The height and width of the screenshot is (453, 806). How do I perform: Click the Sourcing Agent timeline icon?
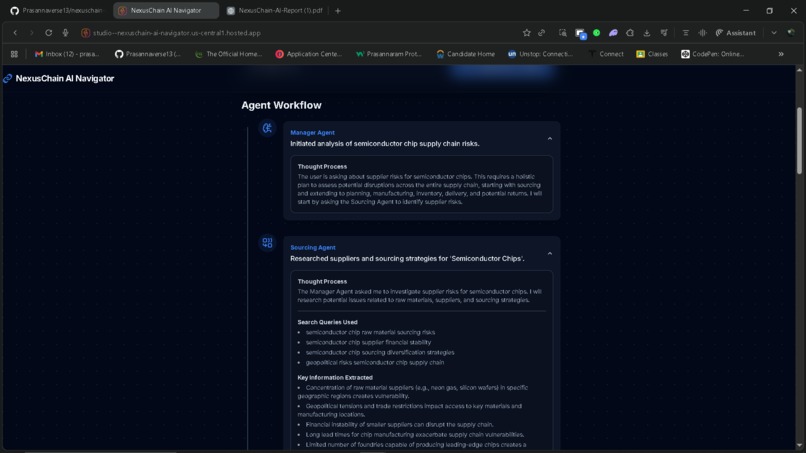(267, 243)
